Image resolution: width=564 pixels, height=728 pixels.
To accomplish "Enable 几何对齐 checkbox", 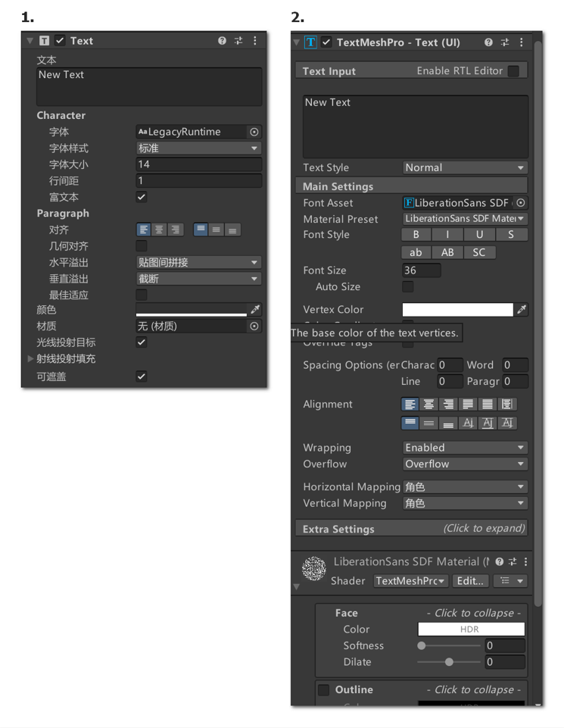I will pyautogui.click(x=142, y=246).
